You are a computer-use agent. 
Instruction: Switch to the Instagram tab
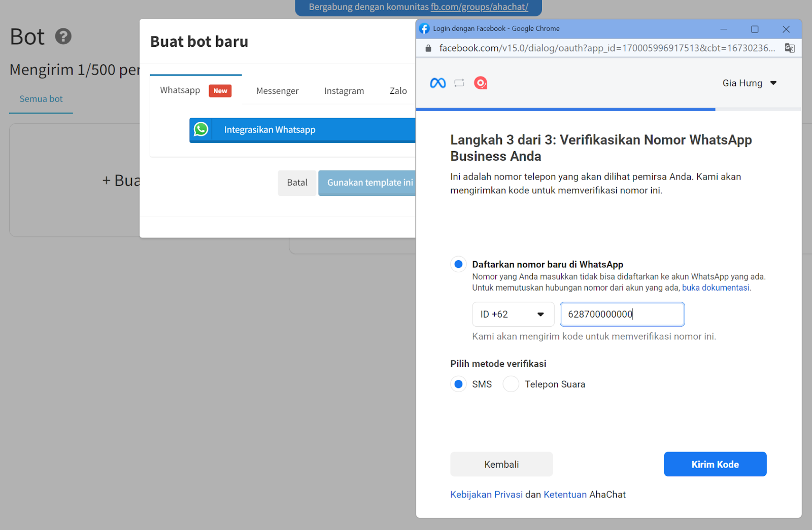344,91
